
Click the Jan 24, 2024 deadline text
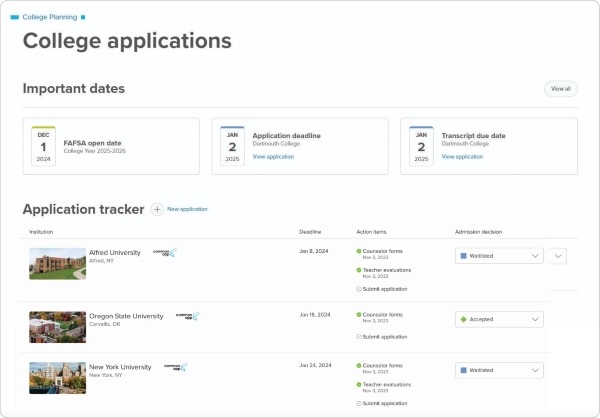tap(315, 366)
